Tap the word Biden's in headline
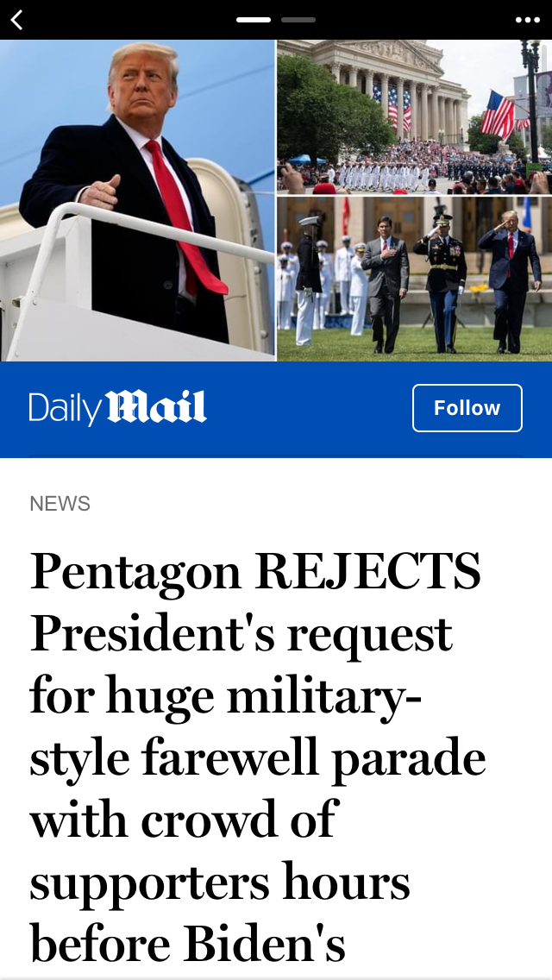This screenshot has height=980, width=552. click(x=263, y=944)
